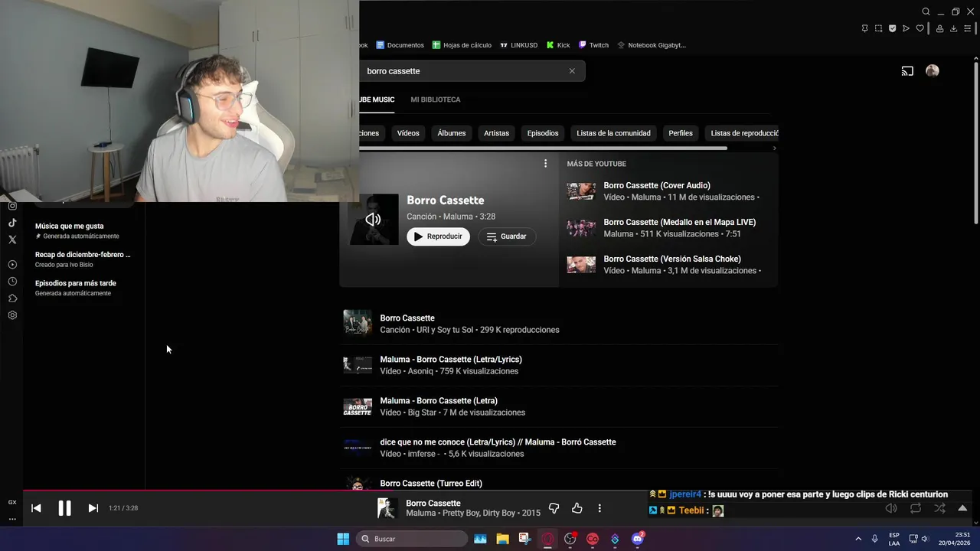
Task: Open Borro Cassette card three-dot menu
Action: point(545,163)
